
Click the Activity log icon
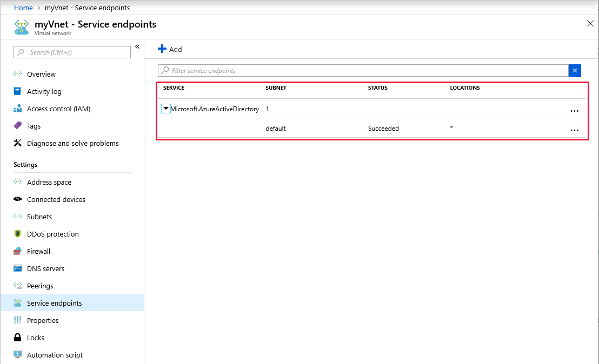tap(17, 91)
